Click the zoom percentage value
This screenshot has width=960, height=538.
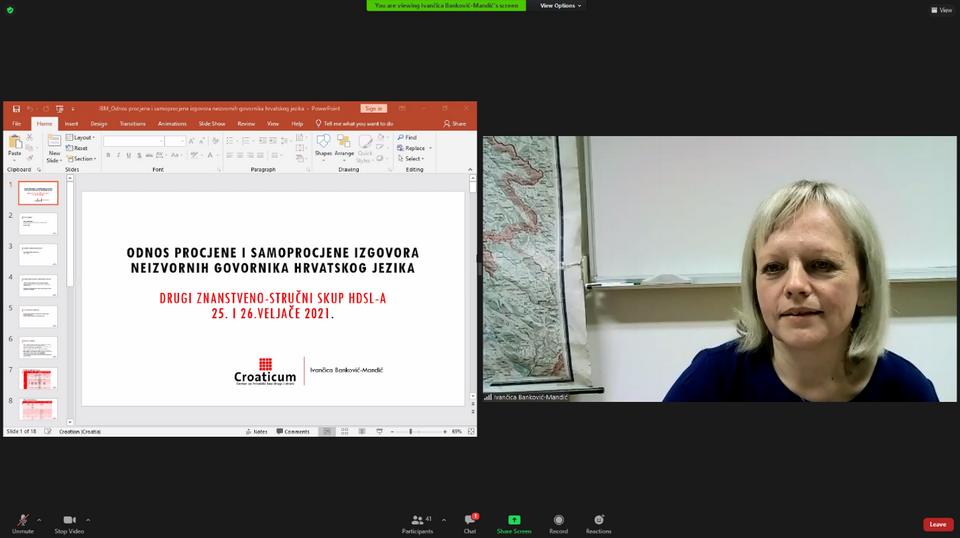pyautogui.click(x=457, y=432)
